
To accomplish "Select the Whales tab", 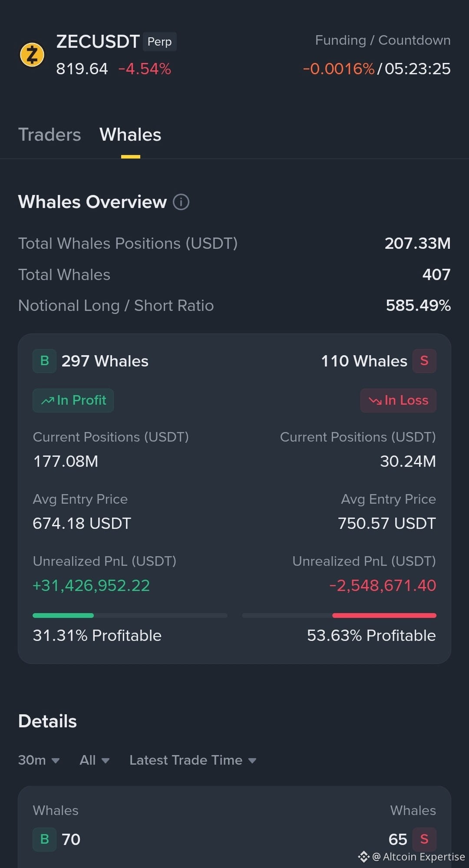I will click(x=130, y=135).
